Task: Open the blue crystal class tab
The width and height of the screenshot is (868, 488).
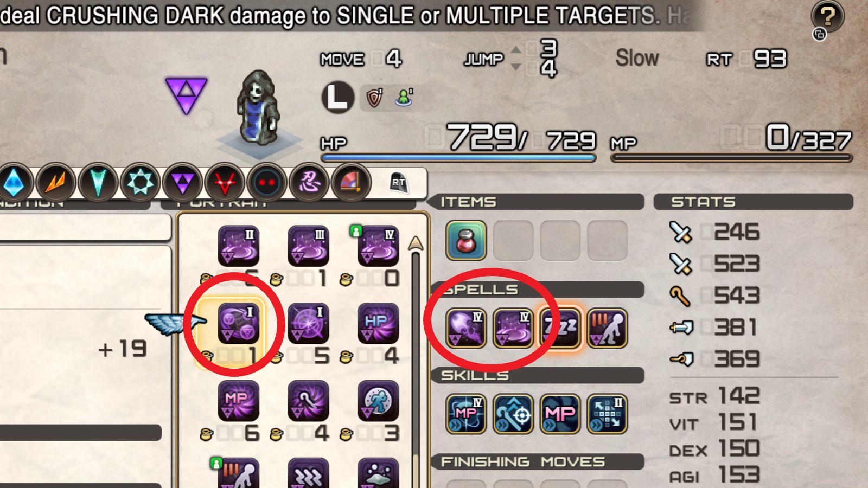Action: [15, 183]
